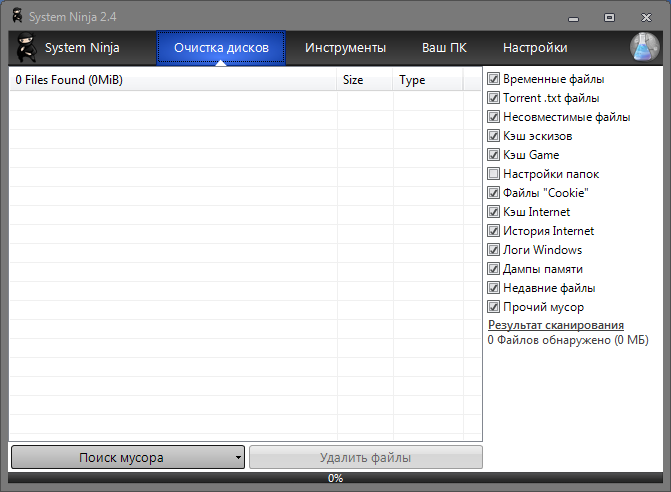The image size is (671, 492).
Task: Enable Настройки папок checkbox
Action: click(x=493, y=174)
